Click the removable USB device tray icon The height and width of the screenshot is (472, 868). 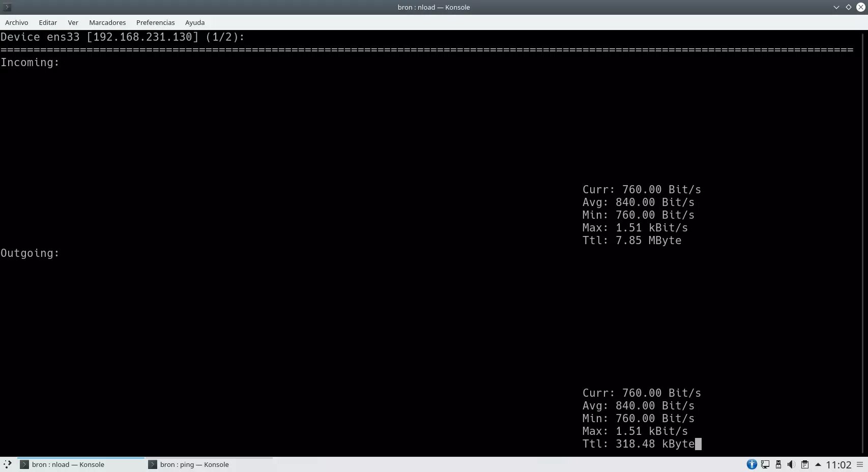tap(778, 464)
